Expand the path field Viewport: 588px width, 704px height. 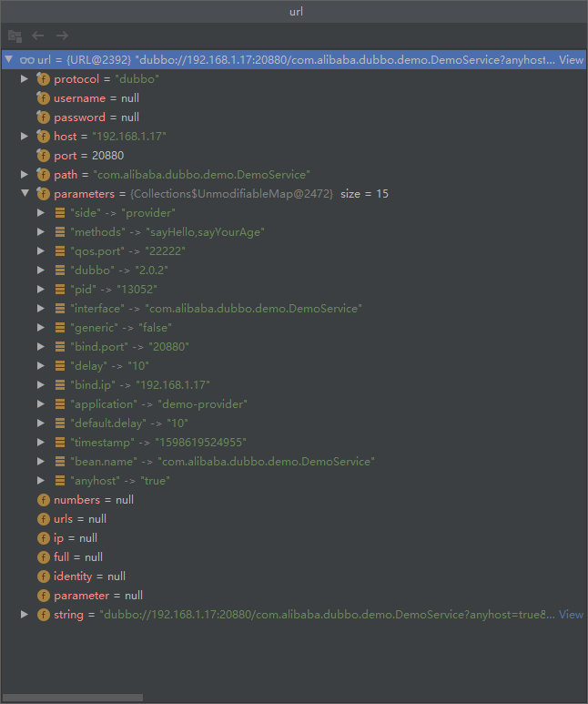click(x=25, y=174)
